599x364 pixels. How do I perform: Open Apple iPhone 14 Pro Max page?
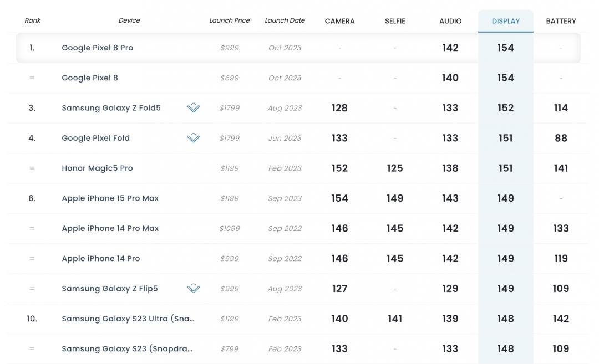coord(110,228)
